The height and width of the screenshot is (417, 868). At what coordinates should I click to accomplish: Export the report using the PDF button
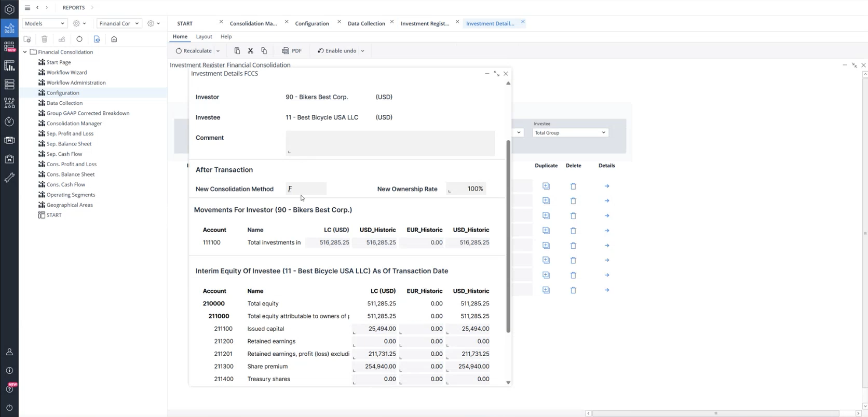pos(292,51)
